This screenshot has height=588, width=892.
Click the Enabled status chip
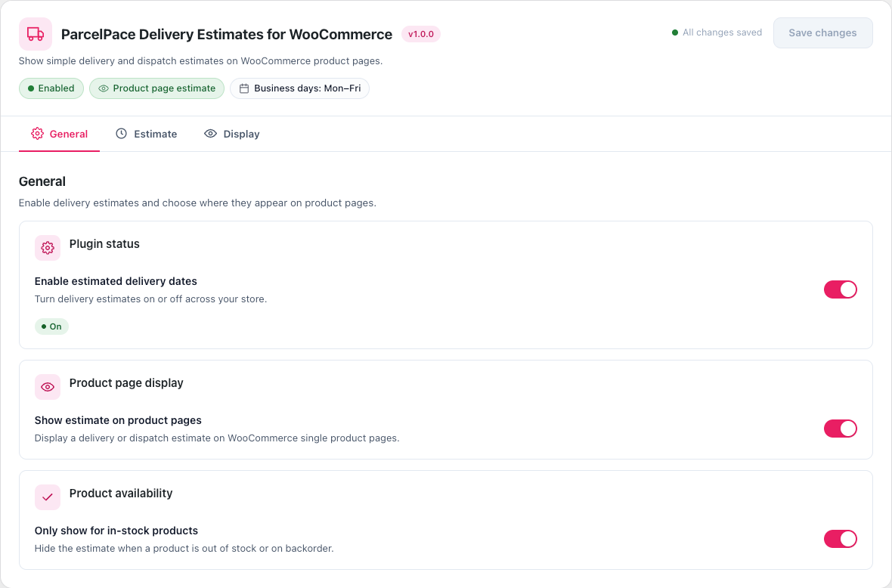coord(51,88)
